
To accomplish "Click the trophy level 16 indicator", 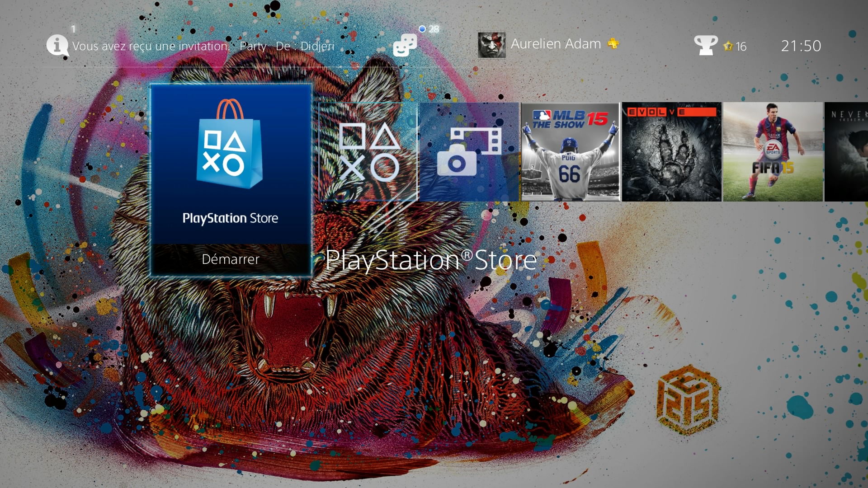I will [736, 46].
